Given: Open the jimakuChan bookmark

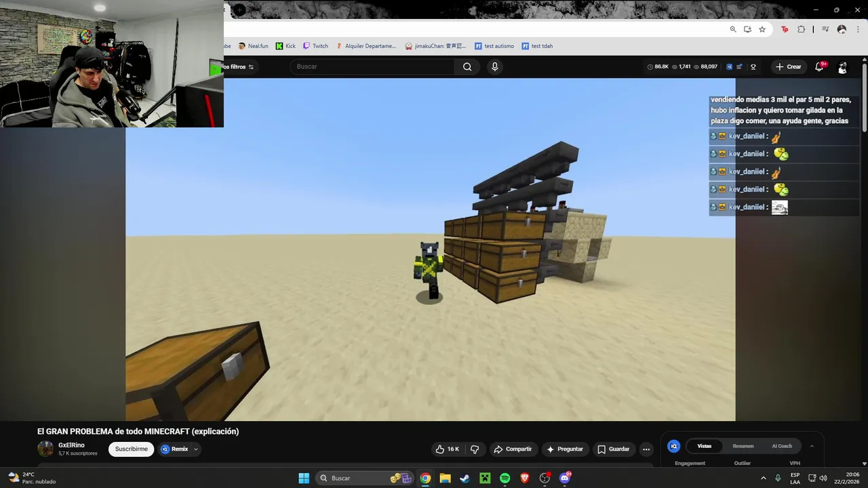Looking at the screenshot, I should pos(435,46).
